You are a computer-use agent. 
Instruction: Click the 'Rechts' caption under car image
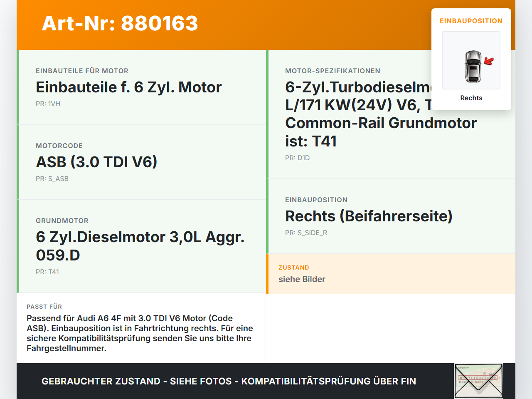coord(471,98)
